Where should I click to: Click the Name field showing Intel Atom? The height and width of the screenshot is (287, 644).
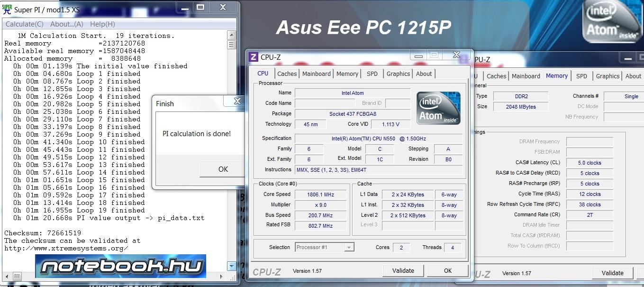pos(353,93)
